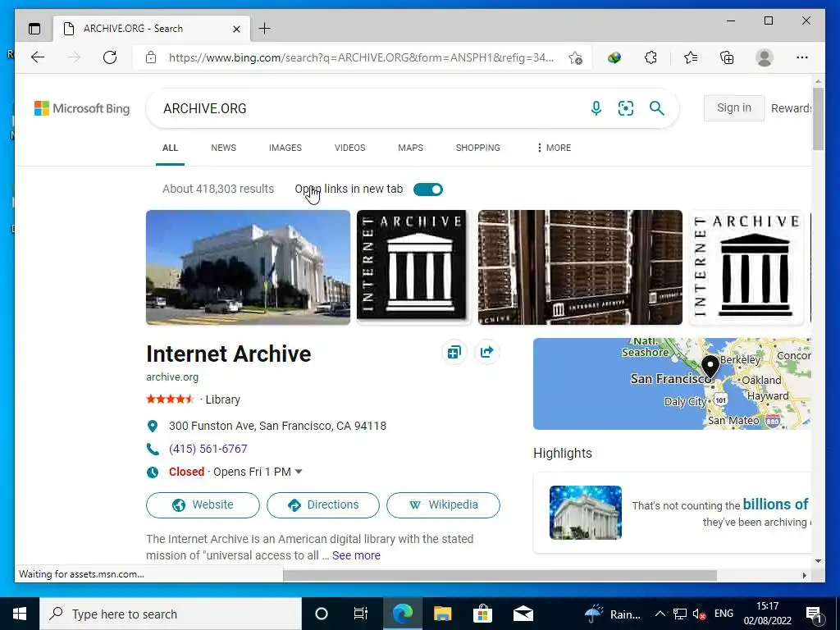
Task: Click the vertical scrollbar thumb
Action: point(818,119)
